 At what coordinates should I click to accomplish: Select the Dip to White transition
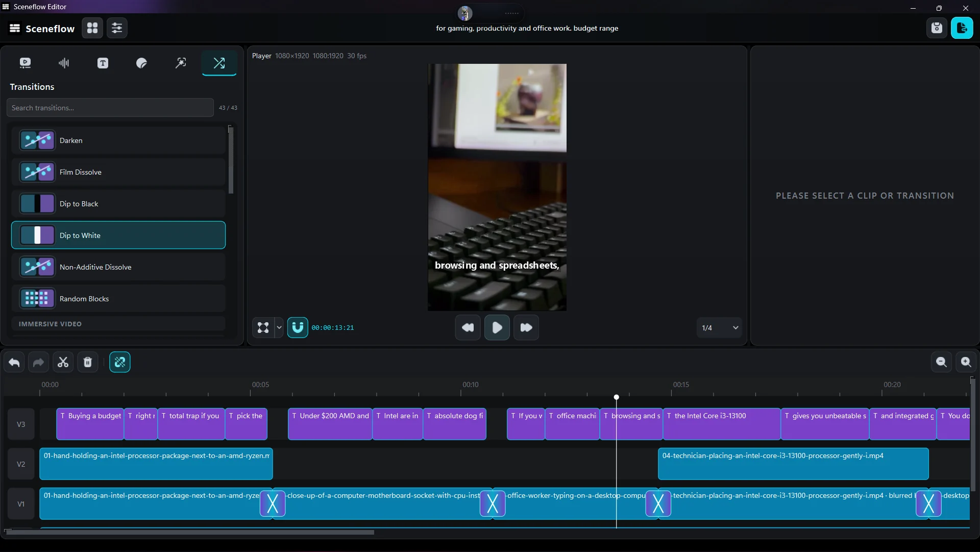click(118, 235)
